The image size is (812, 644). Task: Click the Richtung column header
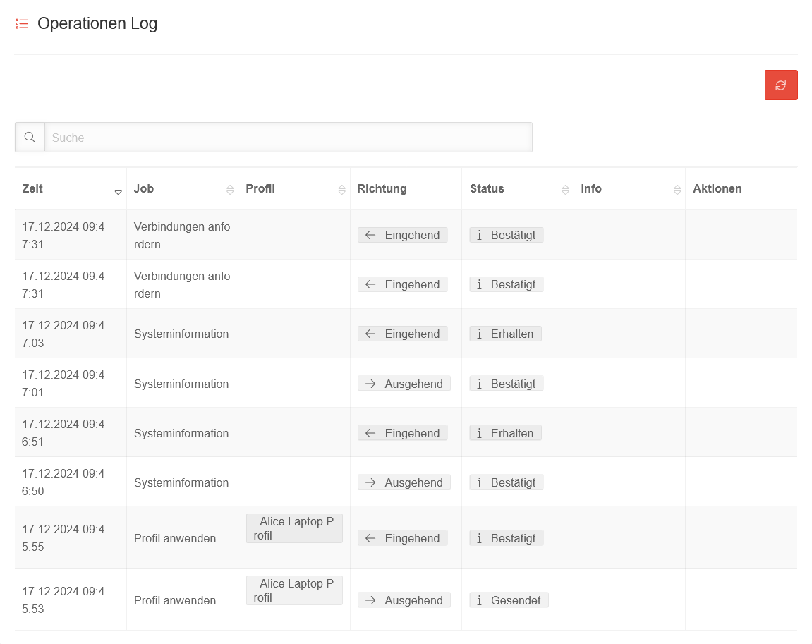coord(382,189)
